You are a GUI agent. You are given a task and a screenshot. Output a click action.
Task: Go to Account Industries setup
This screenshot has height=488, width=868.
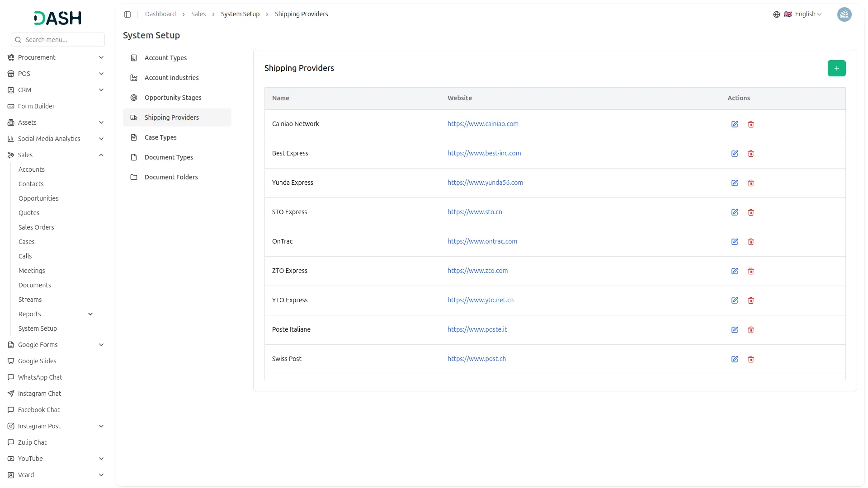(x=177, y=78)
